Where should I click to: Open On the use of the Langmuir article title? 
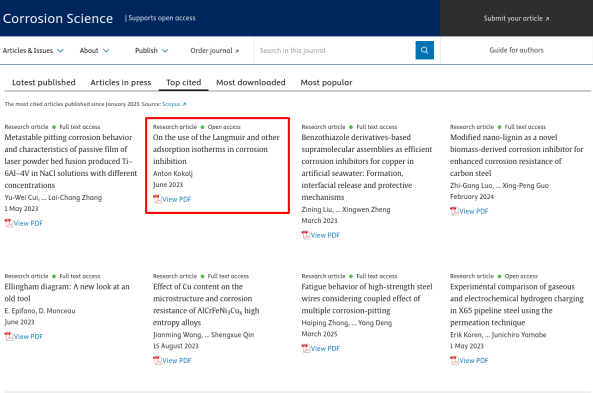[x=216, y=149]
